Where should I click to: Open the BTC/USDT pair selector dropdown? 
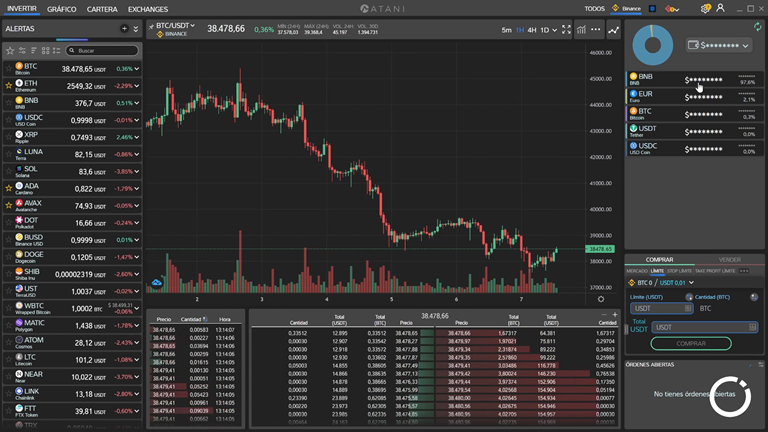175,25
